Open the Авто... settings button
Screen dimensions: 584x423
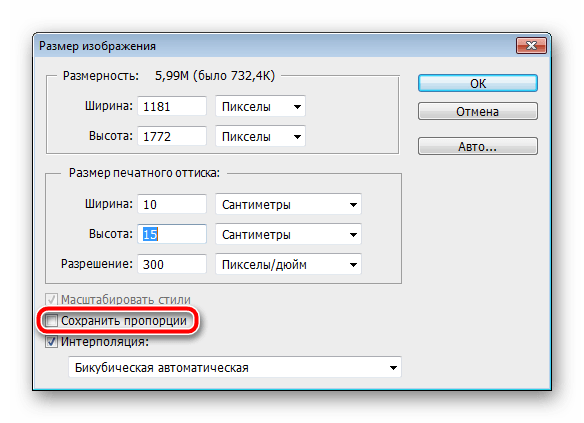(477, 146)
